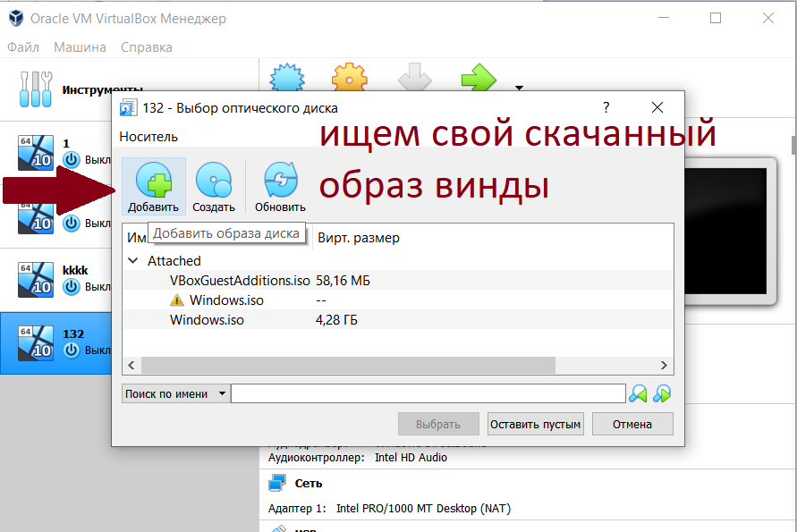Click the Отмена button
Screen dimensions: 797x532
coord(632,424)
